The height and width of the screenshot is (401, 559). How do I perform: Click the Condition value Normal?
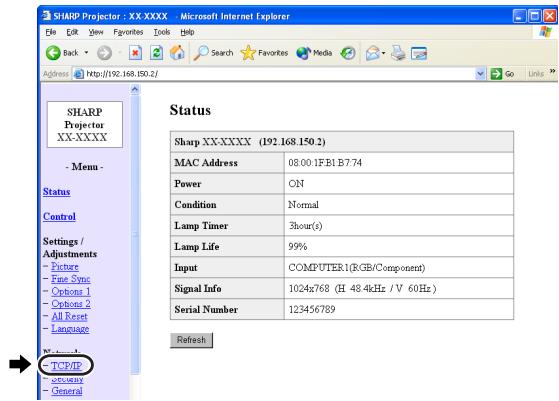click(303, 205)
